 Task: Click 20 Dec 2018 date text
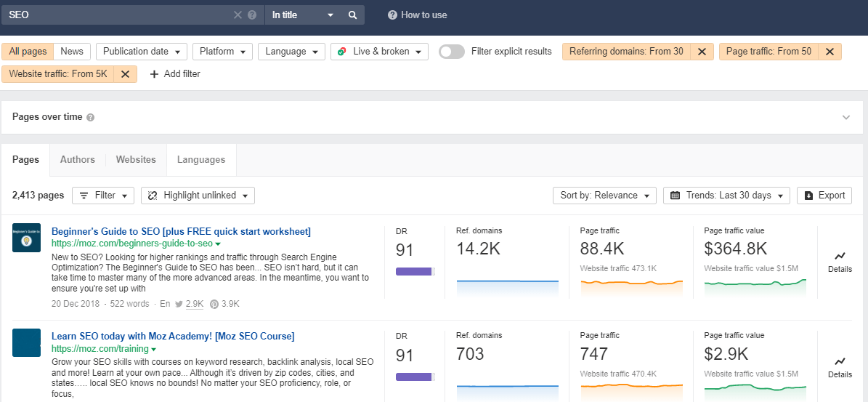tap(76, 304)
